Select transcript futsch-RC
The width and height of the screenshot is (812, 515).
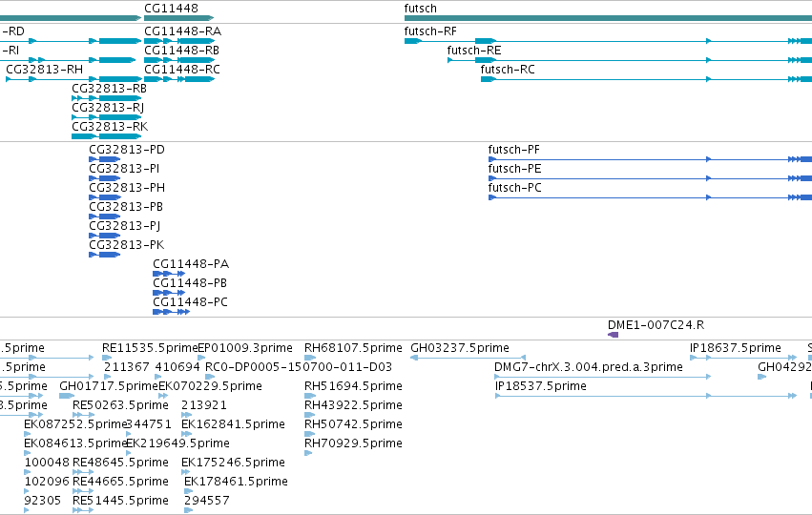coord(508,70)
